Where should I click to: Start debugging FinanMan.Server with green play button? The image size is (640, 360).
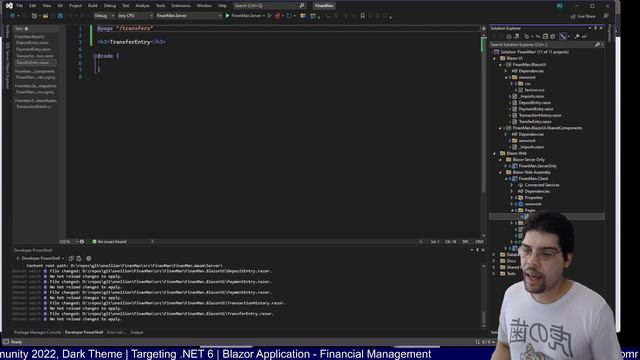click(x=228, y=16)
